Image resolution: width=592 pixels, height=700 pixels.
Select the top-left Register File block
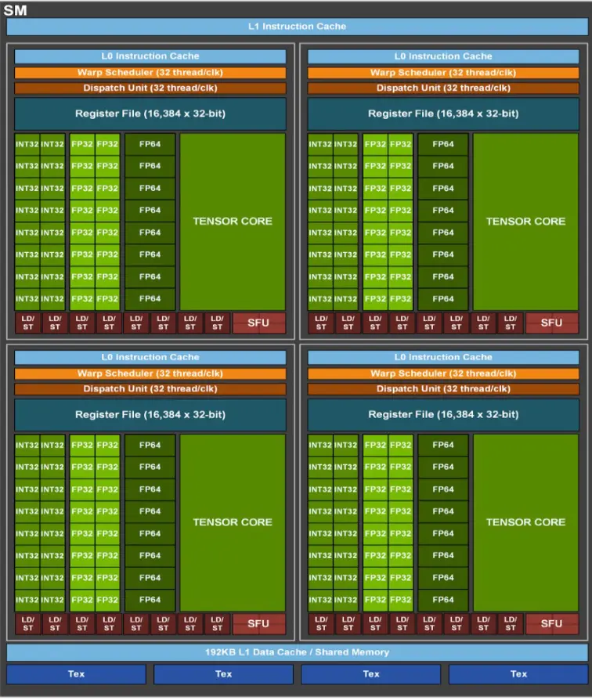click(150, 114)
